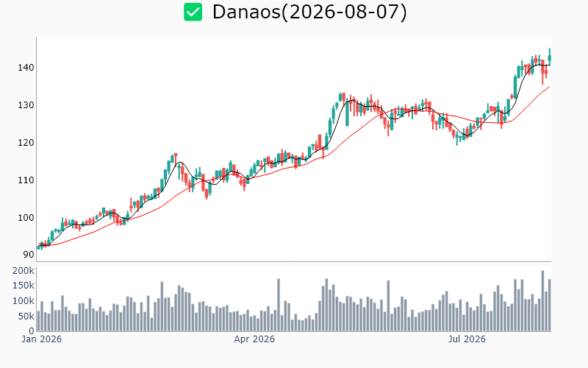Screen dimensions: 588x368
Task: Select the 120 price axis label
Action: click(x=26, y=143)
